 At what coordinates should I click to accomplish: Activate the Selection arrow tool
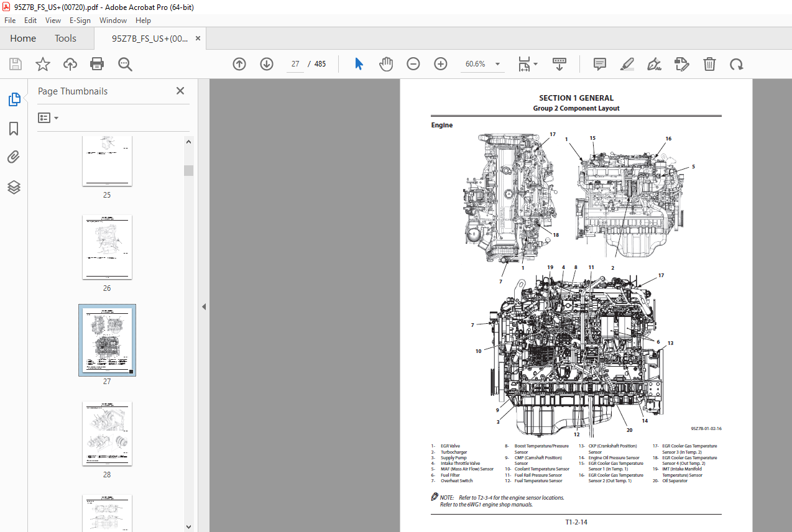[359, 64]
